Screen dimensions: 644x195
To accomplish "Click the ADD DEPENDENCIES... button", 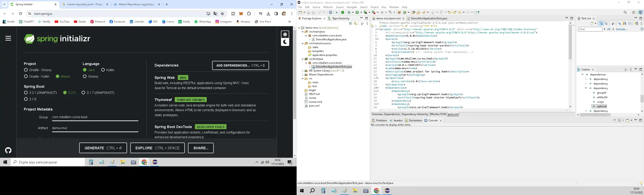I will tap(241, 66).
